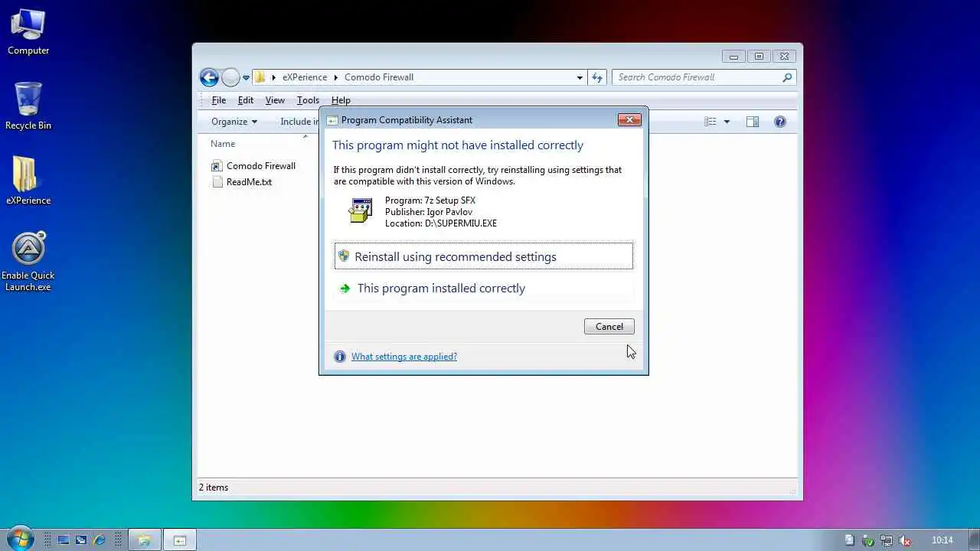This screenshot has height=551, width=980.
Task: Click Show Desktop quick launch icon
Action: point(64,540)
